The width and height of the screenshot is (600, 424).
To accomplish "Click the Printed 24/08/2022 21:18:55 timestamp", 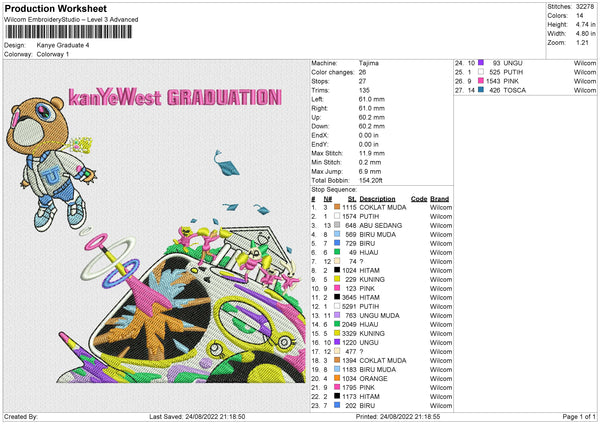I will click(x=398, y=417).
